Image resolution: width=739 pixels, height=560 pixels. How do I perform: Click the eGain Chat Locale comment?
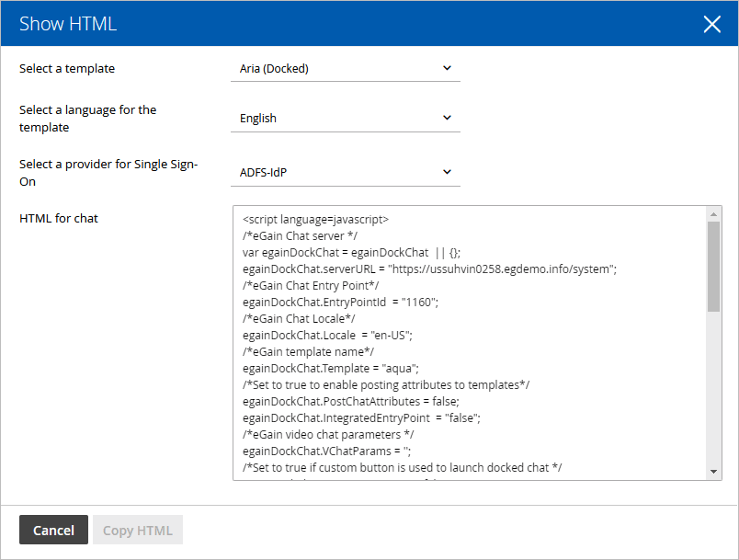click(x=299, y=319)
